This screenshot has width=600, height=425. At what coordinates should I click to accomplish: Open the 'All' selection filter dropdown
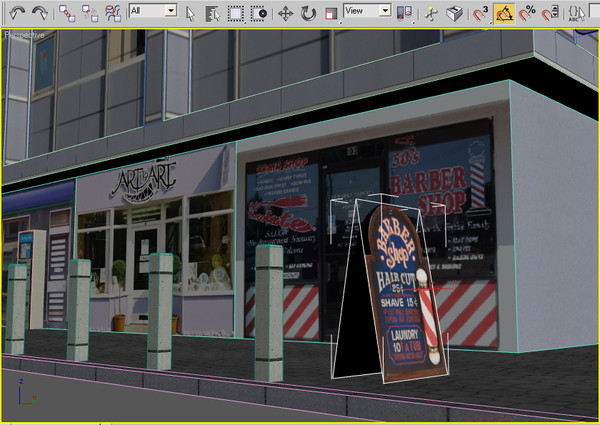153,10
